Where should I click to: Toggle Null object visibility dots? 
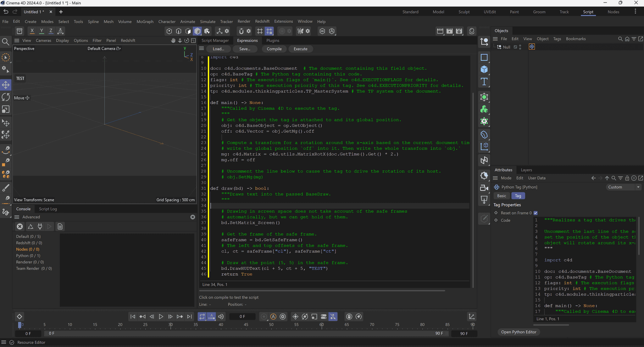click(x=520, y=47)
